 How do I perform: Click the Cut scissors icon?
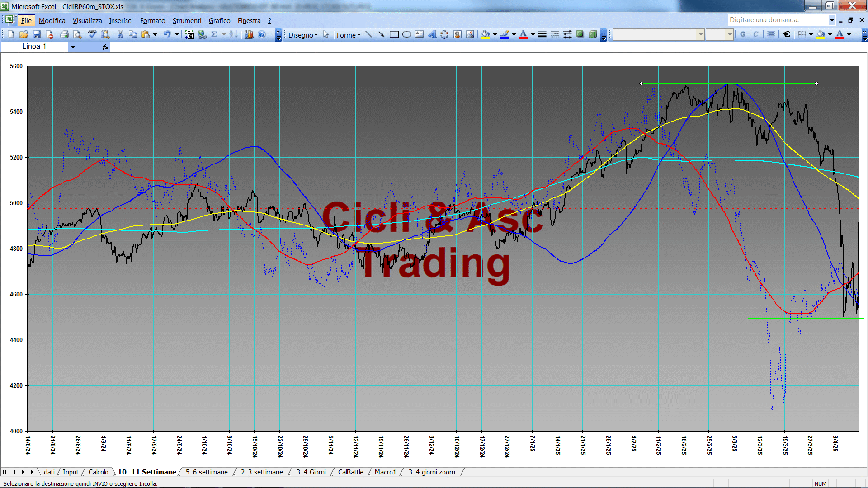(120, 34)
